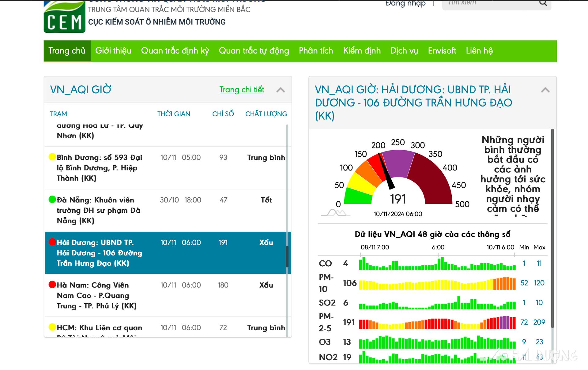
Task: Click red status dot for Hà Nam
Action: (x=52, y=285)
